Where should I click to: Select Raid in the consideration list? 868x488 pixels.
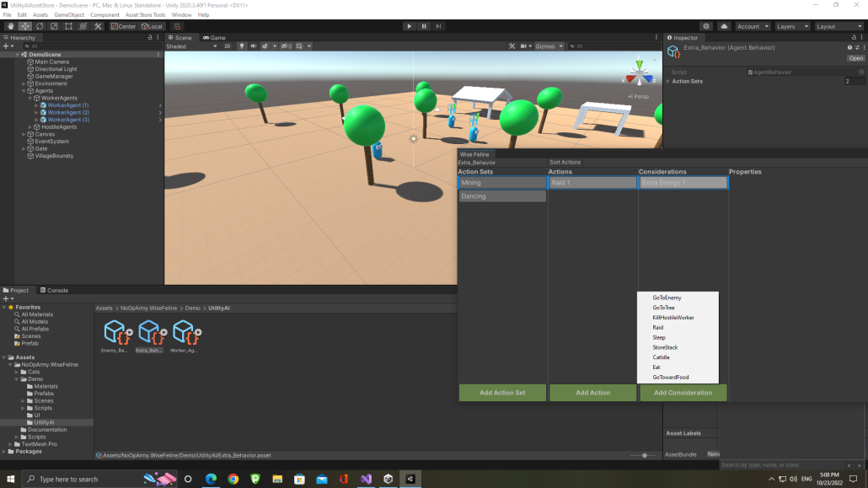(658, 327)
